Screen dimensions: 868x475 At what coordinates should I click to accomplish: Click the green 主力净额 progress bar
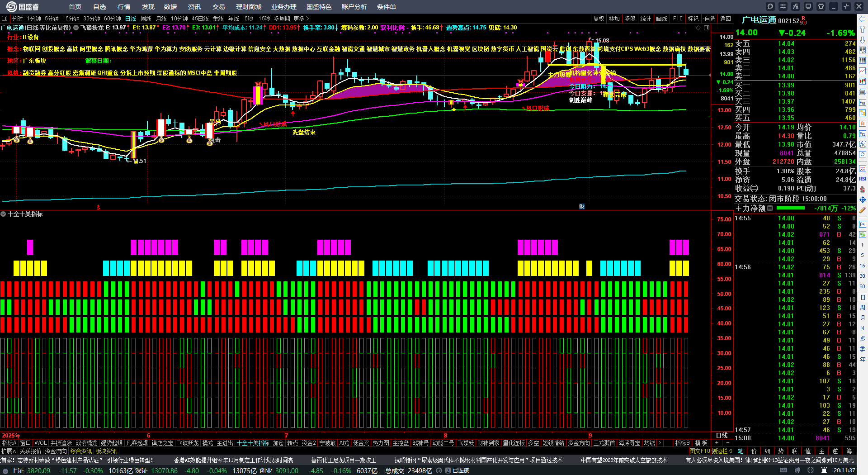pos(790,208)
